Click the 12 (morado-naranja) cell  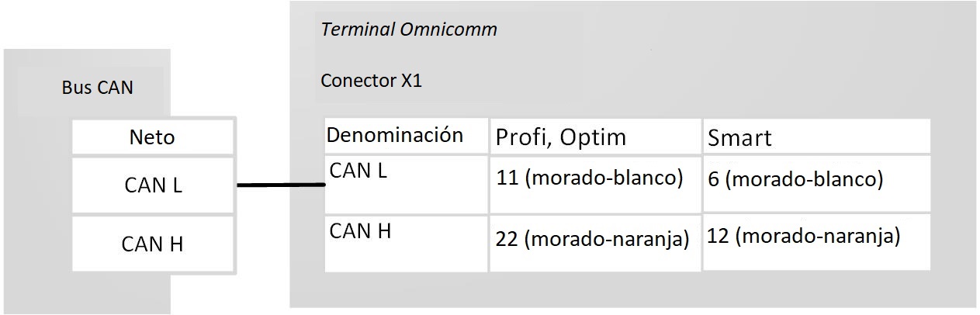point(803,236)
